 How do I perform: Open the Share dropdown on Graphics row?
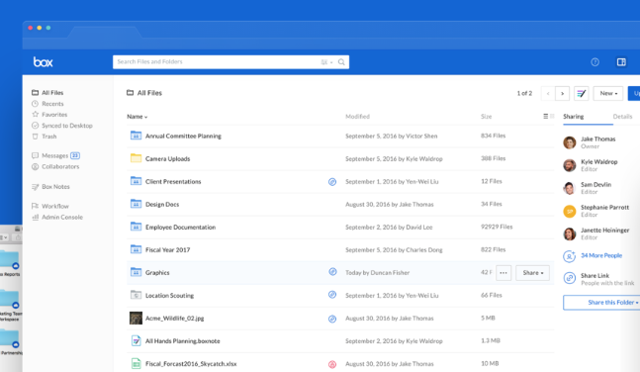click(x=533, y=273)
